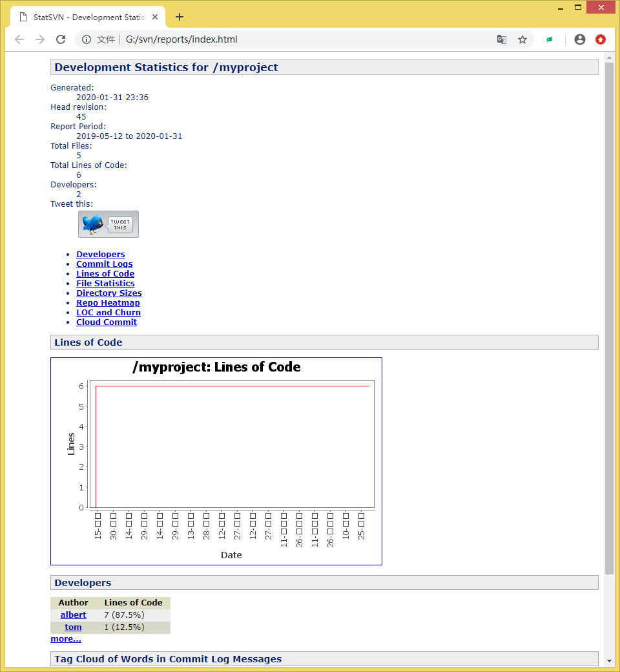Click the scrollbar down arrow
620x672 pixels.
pos(609,661)
